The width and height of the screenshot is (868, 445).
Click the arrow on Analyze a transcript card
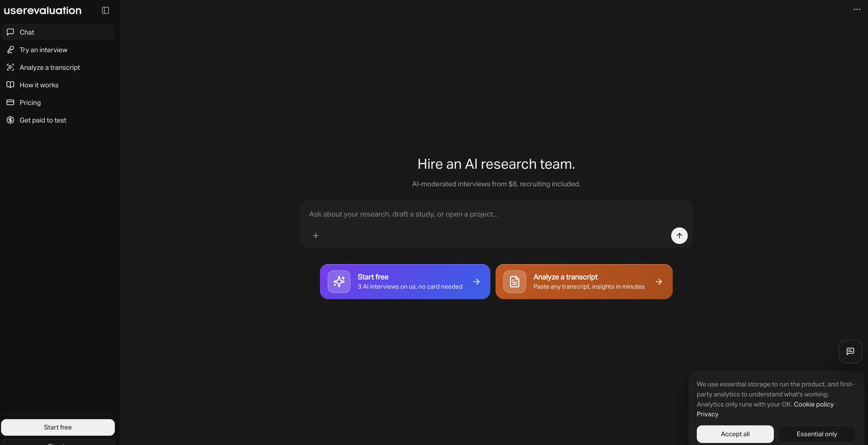pyautogui.click(x=659, y=282)
